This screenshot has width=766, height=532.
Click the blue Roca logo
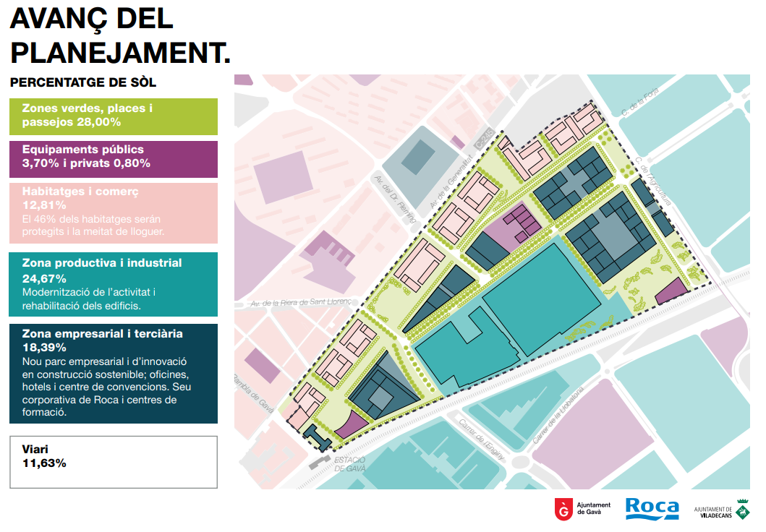651,508
